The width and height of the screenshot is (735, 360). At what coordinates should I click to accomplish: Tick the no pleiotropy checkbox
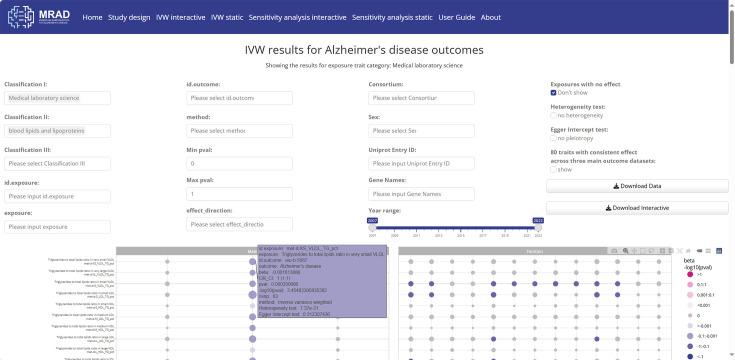point(554,138)
